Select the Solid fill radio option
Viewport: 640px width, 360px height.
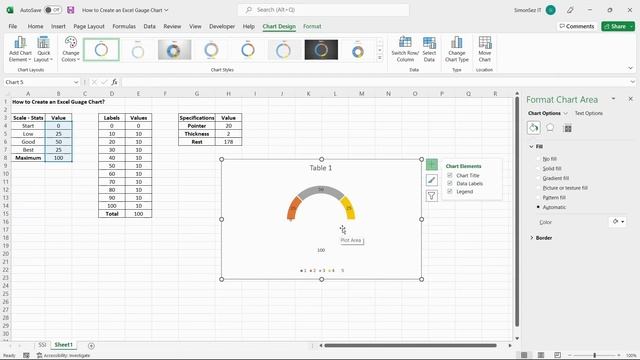tap(538, 168)
